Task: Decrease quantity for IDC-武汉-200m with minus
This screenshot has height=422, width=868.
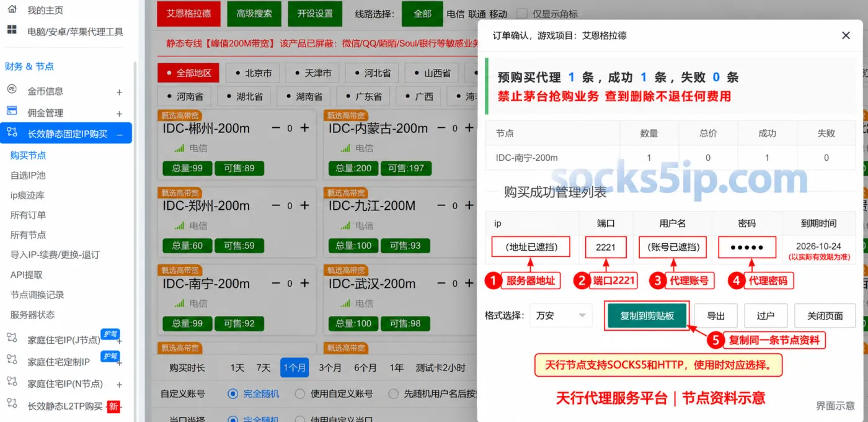Action: 441,283
